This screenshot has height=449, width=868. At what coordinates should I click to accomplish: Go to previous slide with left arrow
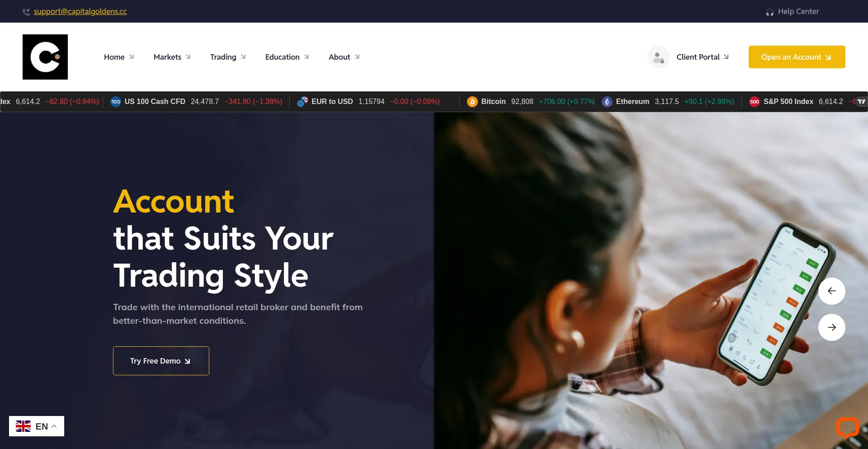coord(831,291)
